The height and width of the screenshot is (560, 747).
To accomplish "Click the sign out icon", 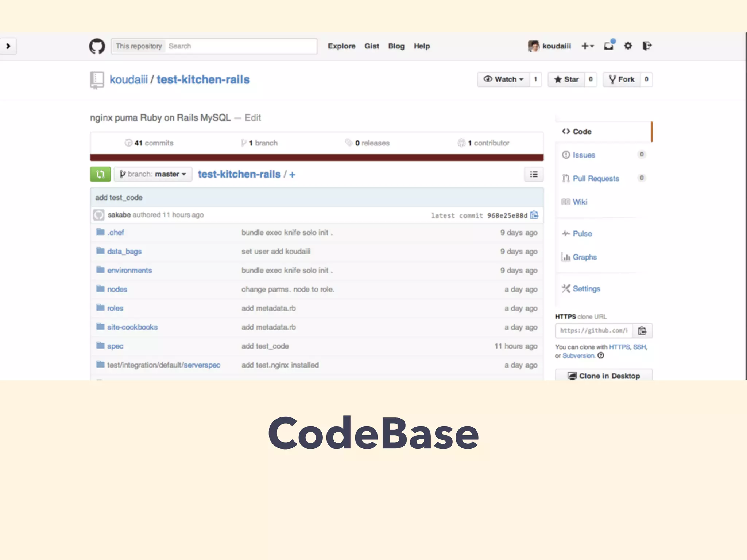I will point(647,46).
